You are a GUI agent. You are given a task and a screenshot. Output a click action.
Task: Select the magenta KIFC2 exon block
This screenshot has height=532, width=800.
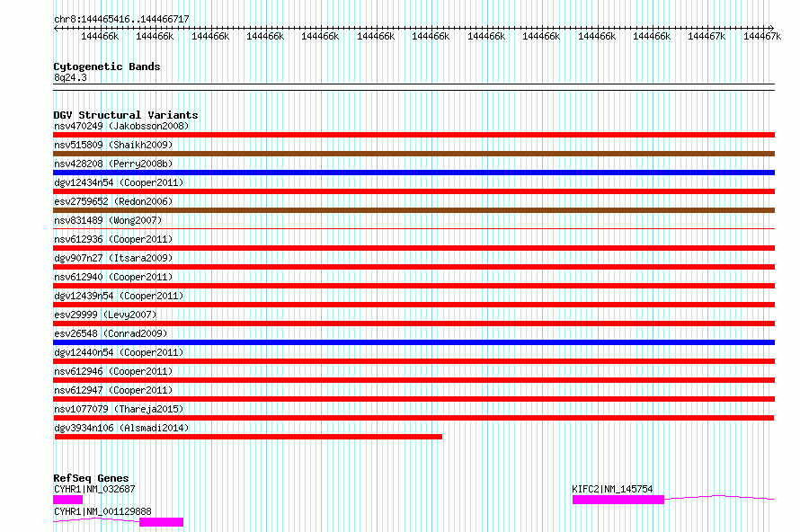pos(618,500)
